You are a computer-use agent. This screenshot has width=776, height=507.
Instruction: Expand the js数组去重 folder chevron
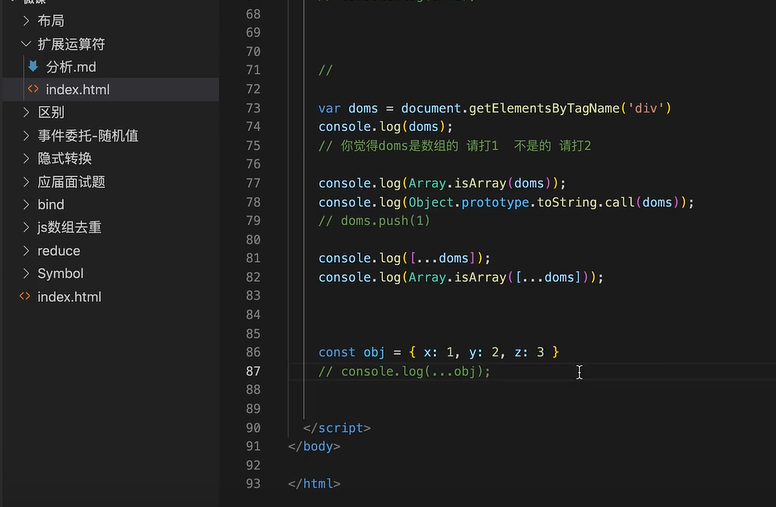click(26, 227)
